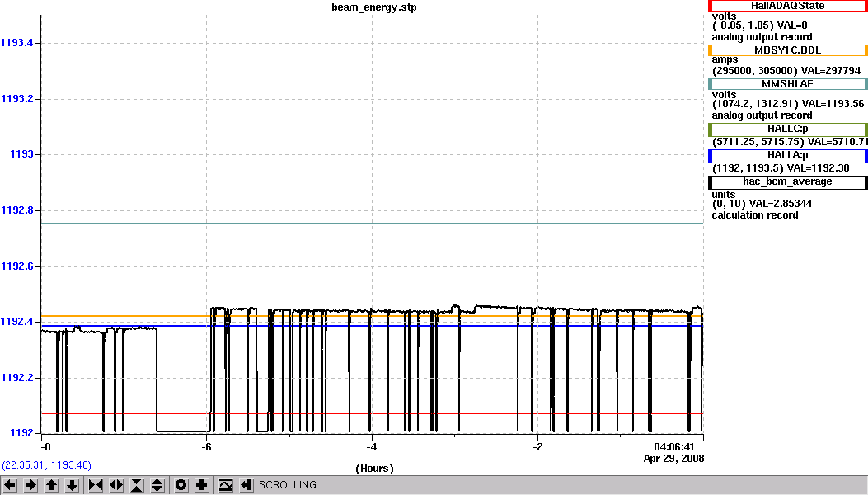Select the HALLA:p curve legend entry
Image resolution: width=868 pixels, height=495 pixels.
click(787, 156)
